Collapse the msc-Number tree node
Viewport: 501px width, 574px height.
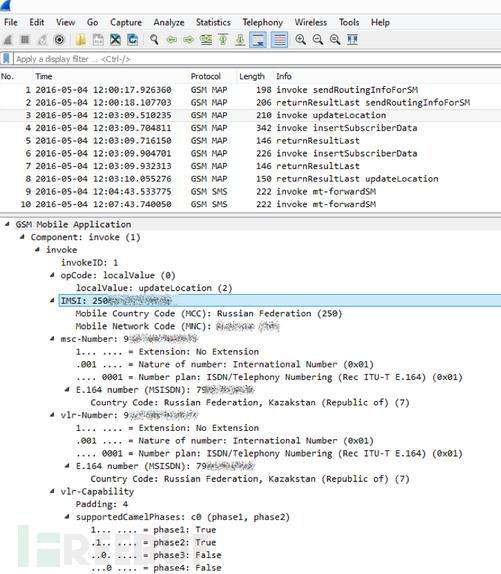click(x=52, y=339)
